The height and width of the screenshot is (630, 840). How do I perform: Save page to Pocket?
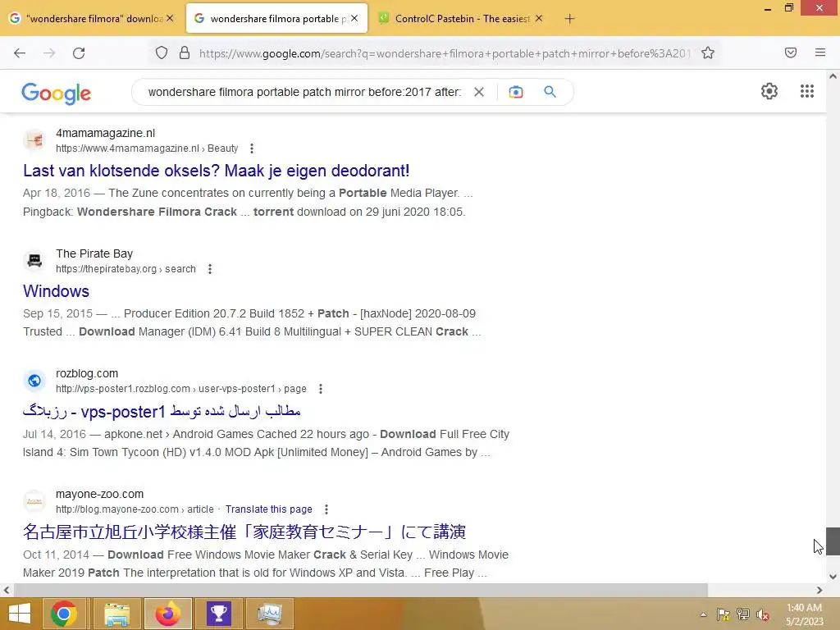(791, 52)
